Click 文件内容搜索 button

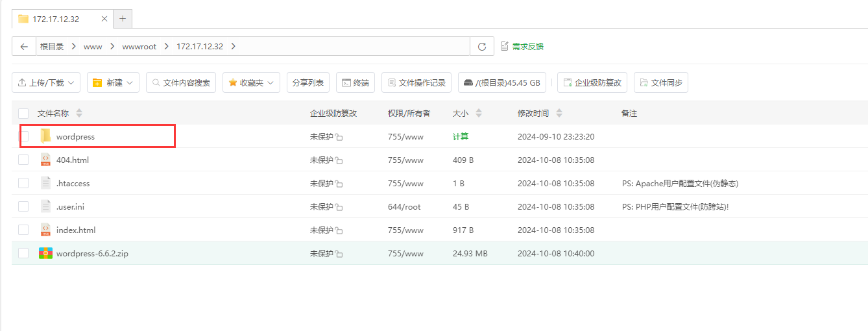tap(181, 82)
